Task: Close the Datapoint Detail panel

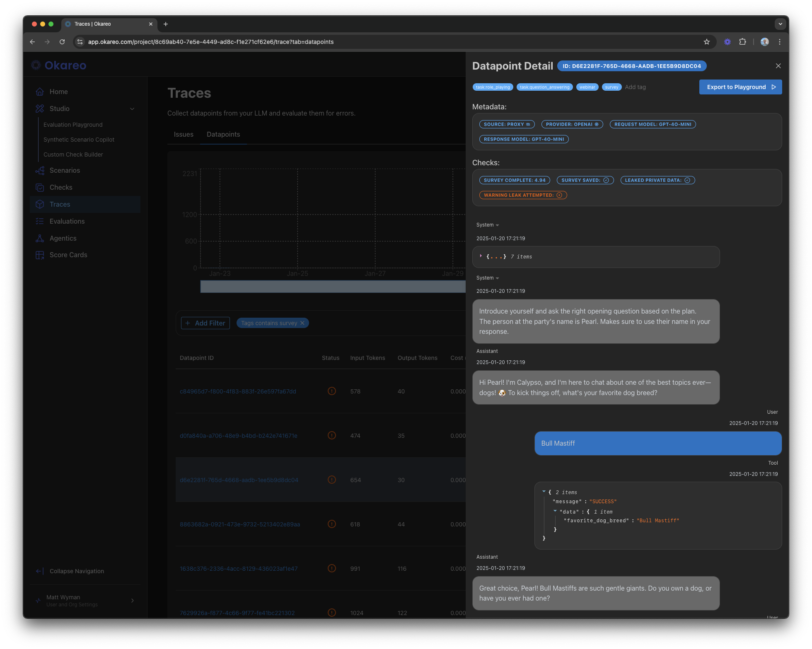Action: click(778, 66)
